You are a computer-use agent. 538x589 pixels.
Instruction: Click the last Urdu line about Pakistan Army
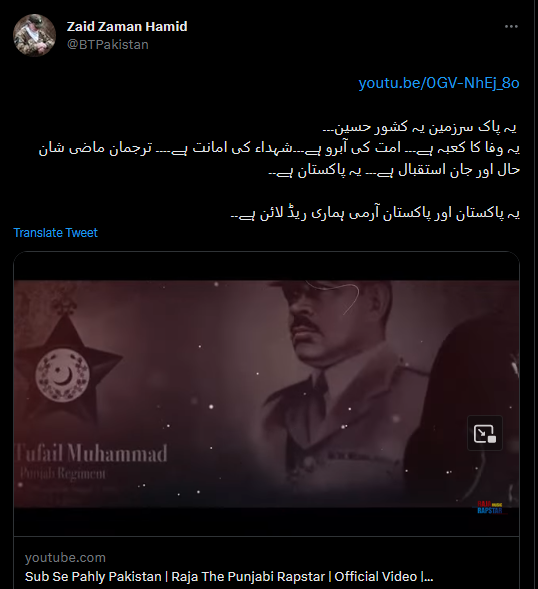(375, 213)
